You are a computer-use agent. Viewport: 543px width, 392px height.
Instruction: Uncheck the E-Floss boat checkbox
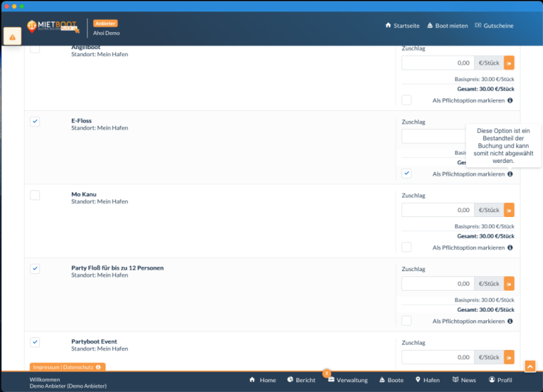pos(35,122)
